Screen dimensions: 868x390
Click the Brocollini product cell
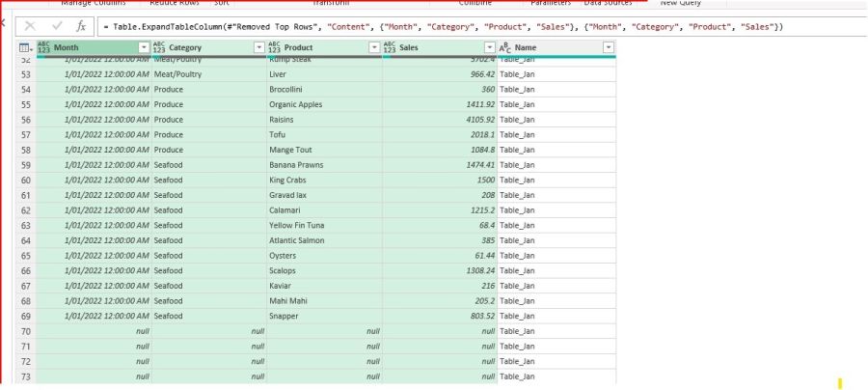[324, 89]
